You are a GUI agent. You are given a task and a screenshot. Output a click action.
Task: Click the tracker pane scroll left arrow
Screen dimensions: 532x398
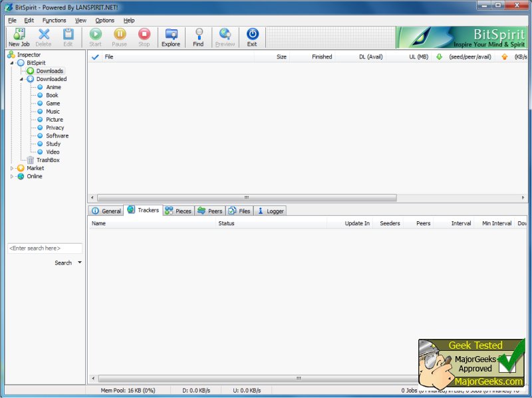[x=93, y=378]
